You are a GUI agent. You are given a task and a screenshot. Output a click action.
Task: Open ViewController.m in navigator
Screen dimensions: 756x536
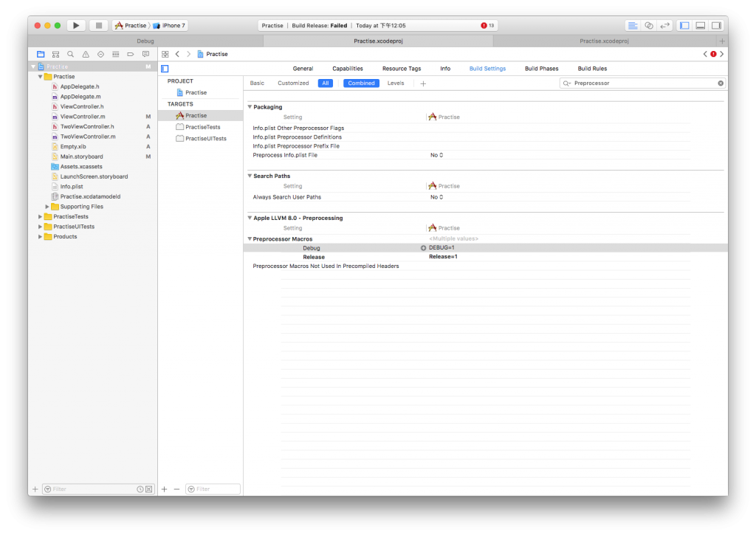point(83,116)
